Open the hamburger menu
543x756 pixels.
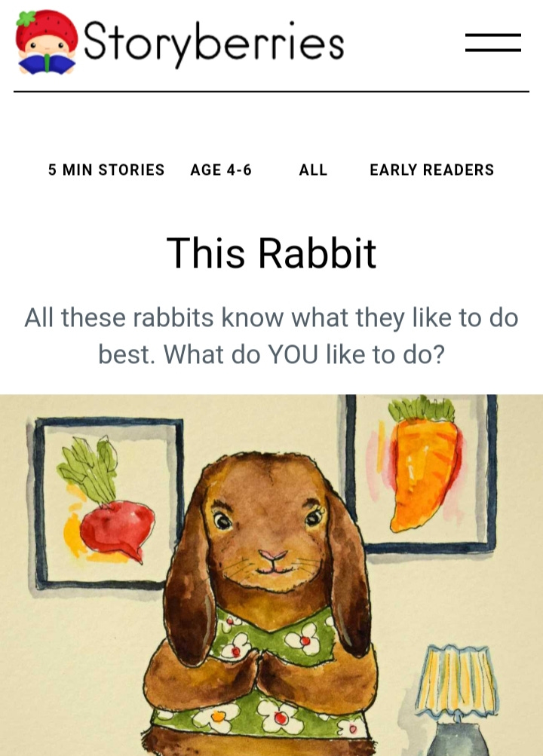click(x=492, y=42)
